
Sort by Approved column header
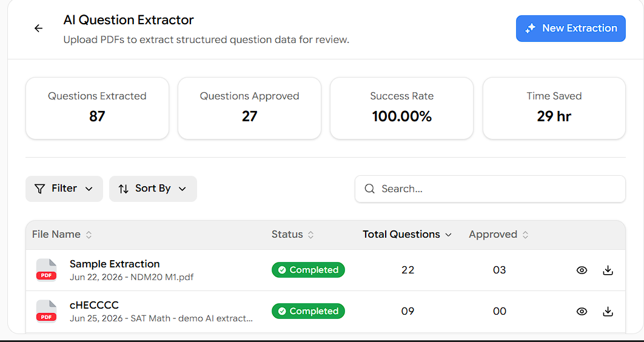click(x=498, y=235)
